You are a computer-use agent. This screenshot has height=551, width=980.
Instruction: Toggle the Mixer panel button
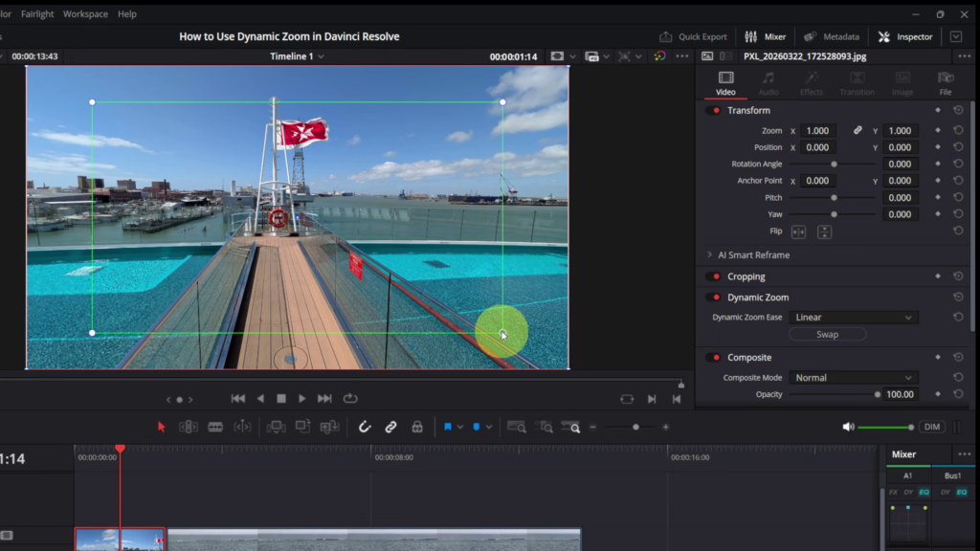tap(765, 37)
